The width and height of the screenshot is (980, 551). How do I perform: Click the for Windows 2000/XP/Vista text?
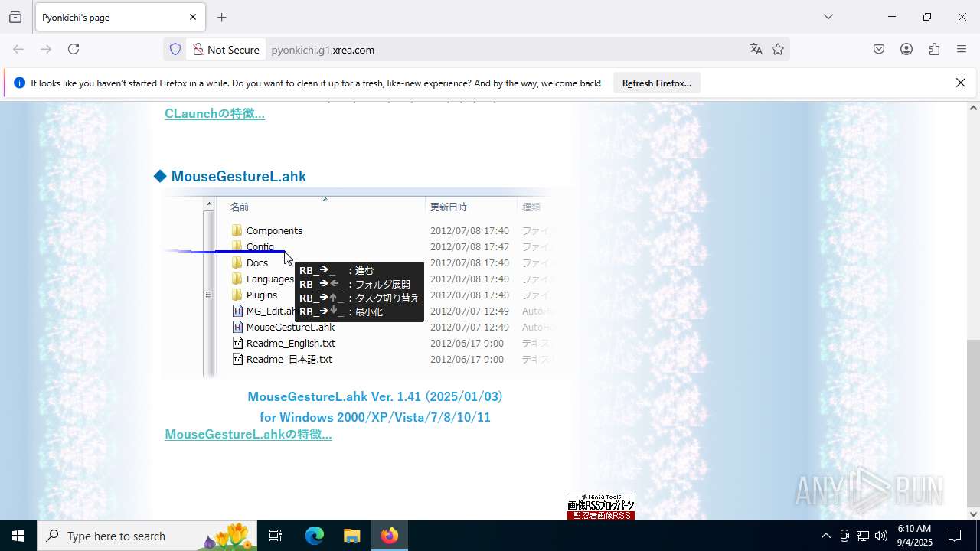pos(374,417)
